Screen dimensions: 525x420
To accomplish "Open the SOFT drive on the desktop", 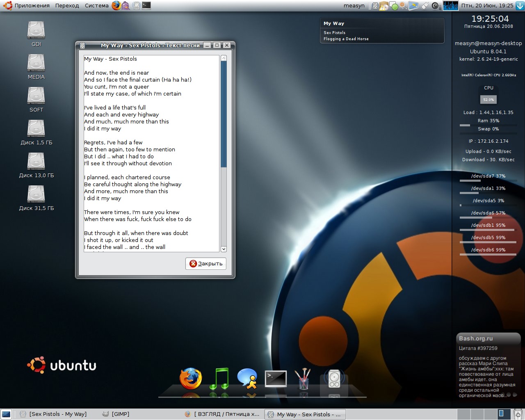I will [36, 99].
